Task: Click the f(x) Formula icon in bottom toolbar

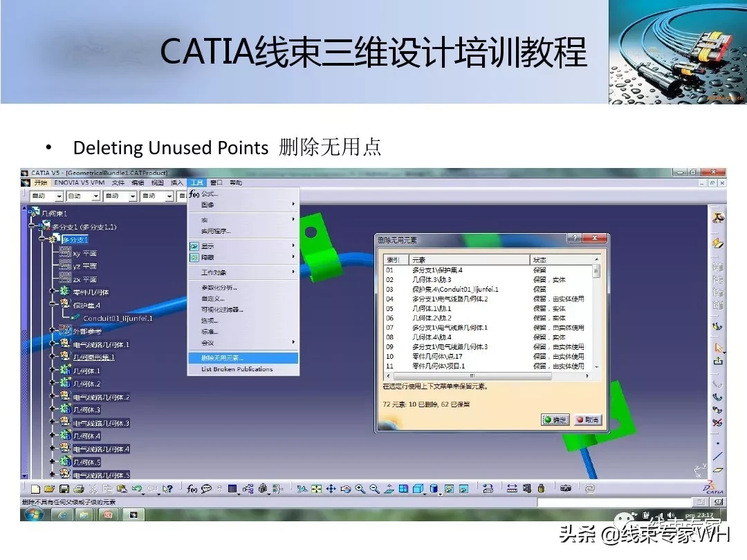Action: 192,489
